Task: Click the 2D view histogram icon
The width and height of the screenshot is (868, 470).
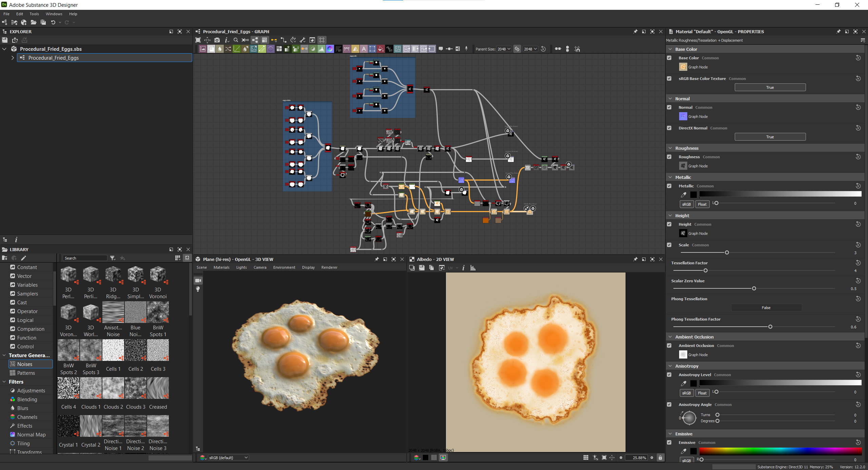Action: pyautogui.click(x=473, y=268)
